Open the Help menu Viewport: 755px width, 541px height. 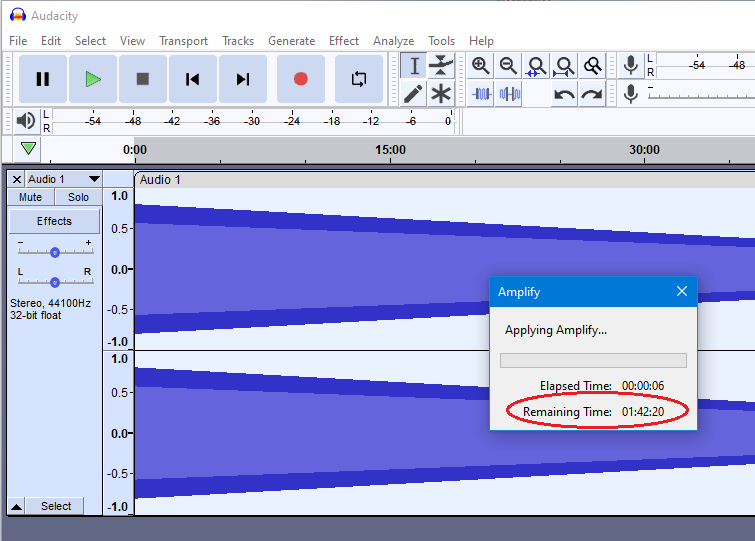pyautogui.click(x=481, y=41)
